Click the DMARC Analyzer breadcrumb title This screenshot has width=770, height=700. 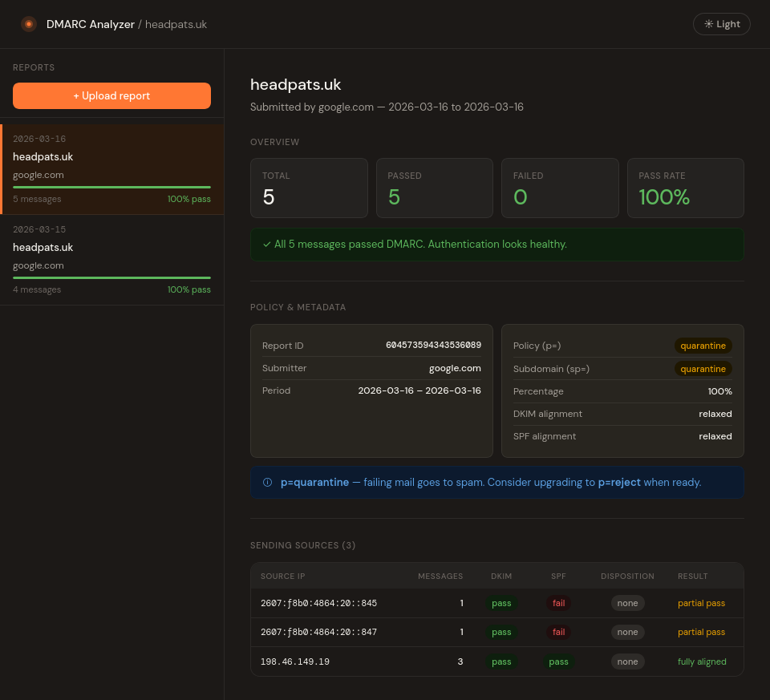pos(91,24)
